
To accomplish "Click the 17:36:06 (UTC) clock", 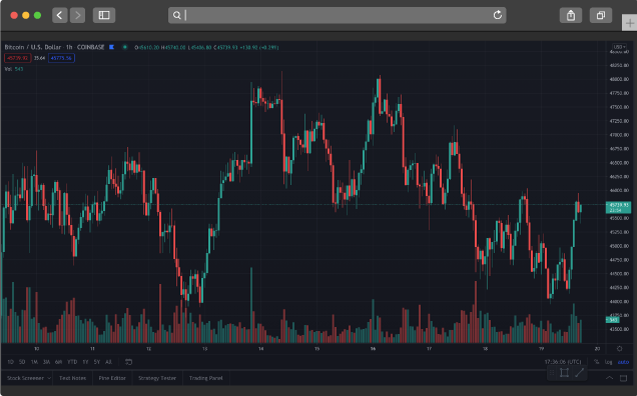I will (563, 362).
